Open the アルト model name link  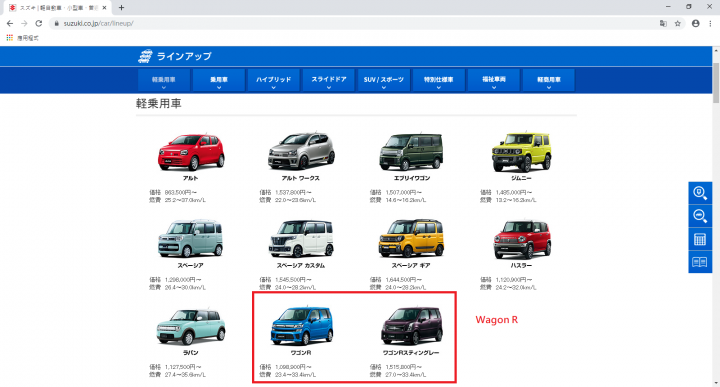point(191,178)
